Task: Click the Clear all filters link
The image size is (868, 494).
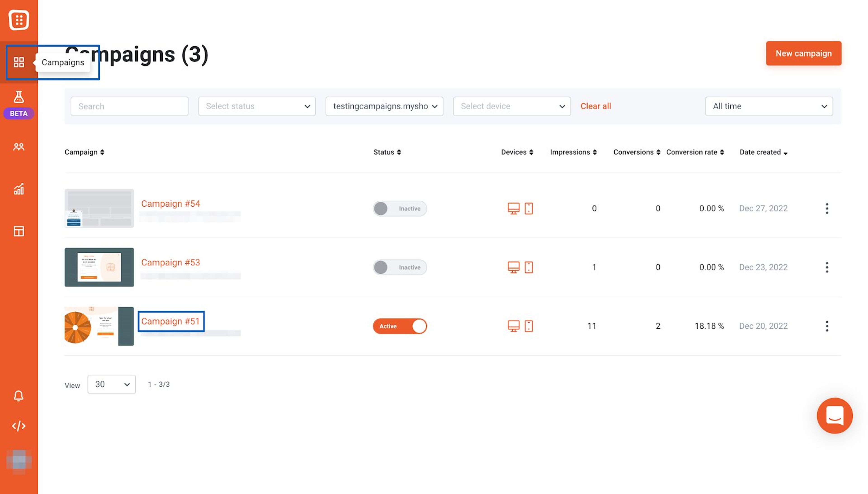Action: 596,106
